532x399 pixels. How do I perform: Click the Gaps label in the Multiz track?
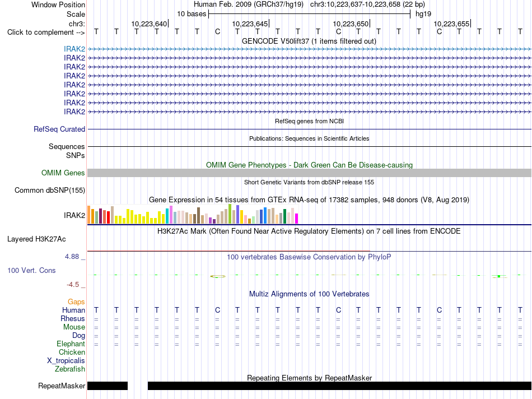76,301
